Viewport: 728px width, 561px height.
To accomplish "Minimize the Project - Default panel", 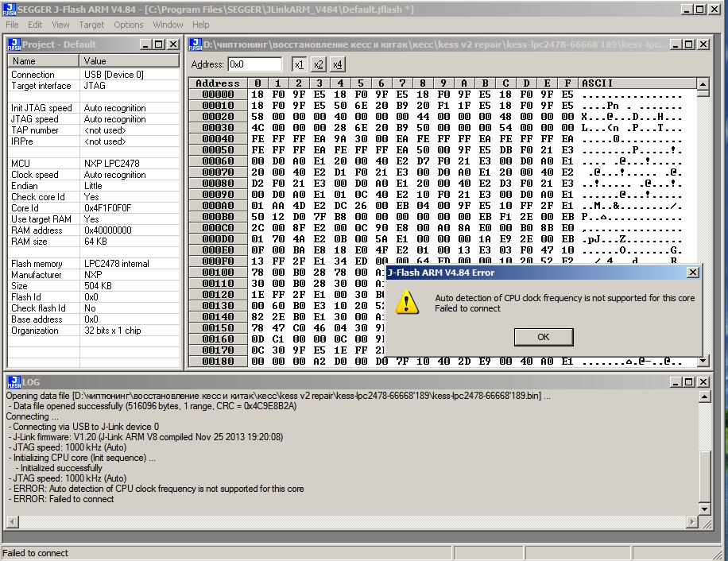I will 145,44.
